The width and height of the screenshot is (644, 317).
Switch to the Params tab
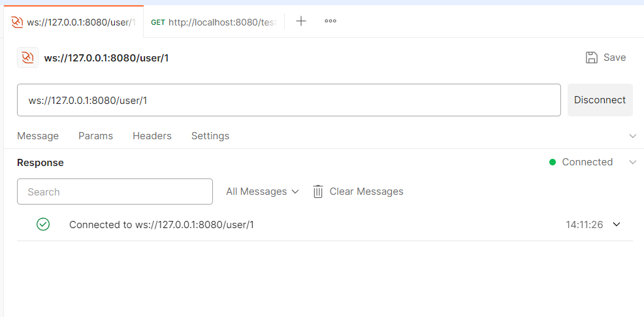coord(95,136)
